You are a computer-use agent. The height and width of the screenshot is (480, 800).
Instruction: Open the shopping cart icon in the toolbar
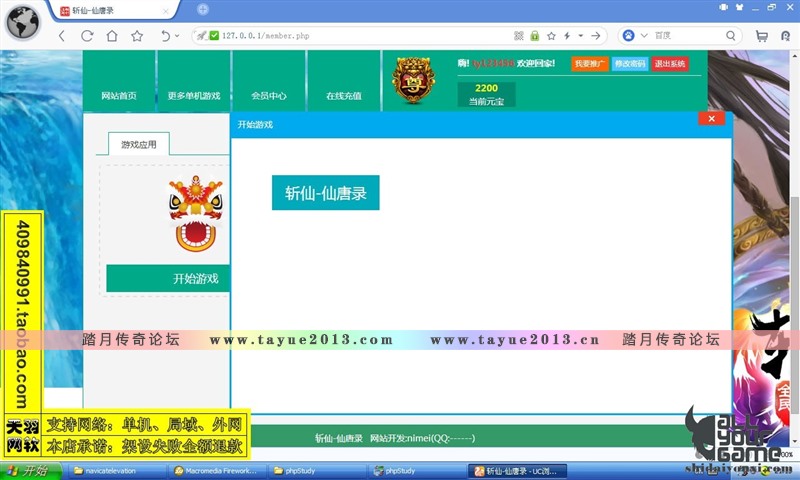pos(762,36)
